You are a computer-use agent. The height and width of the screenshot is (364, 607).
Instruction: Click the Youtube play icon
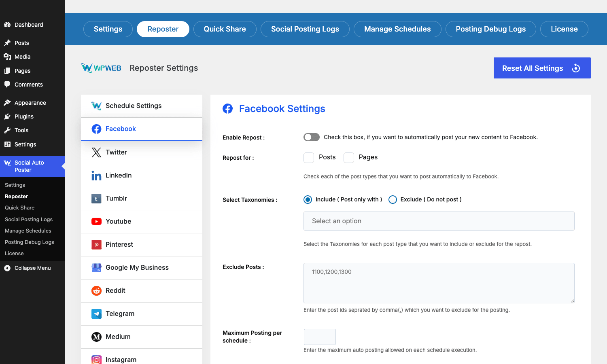[96, 222]
